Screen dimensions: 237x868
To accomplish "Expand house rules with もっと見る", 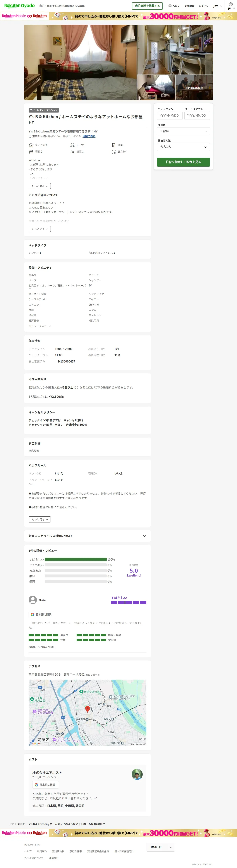I will 40,519.
